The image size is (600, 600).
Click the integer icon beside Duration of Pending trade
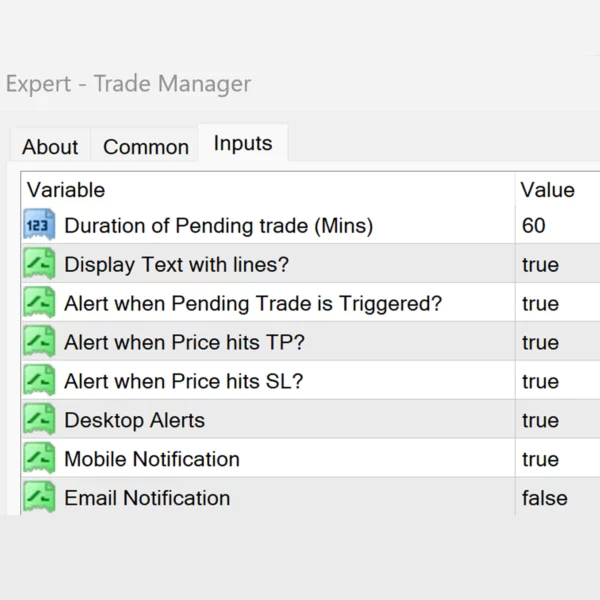click(39, 225)
